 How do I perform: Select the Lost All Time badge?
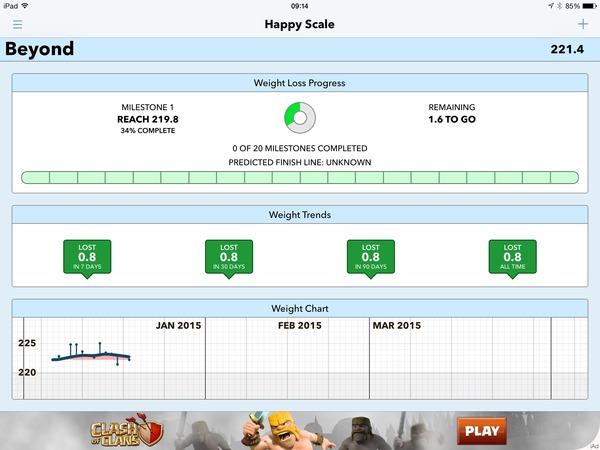(x=512, y=257)
